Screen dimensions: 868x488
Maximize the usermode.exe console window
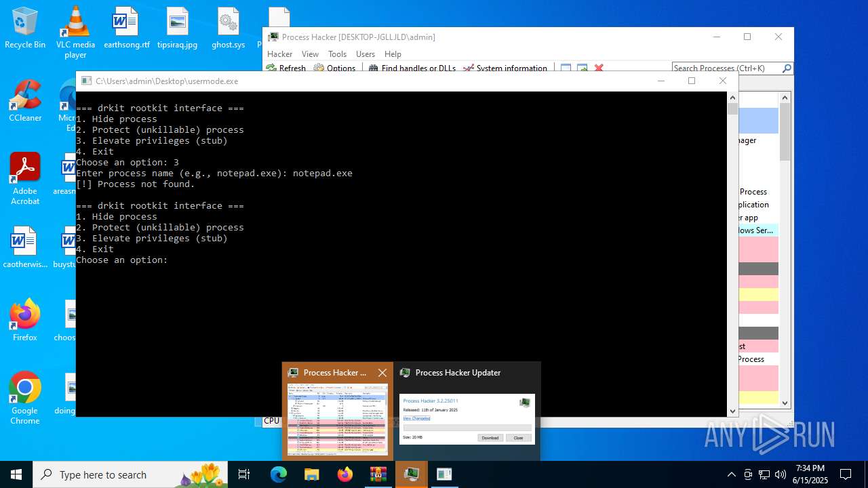click(692, 81)
